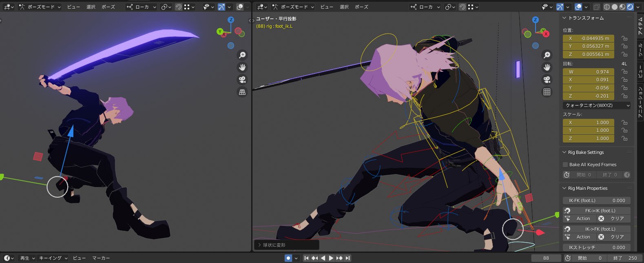644x263 pixels.
Task: Collapse the Rig Main Properties panel
Action: [x=564, y=188]
